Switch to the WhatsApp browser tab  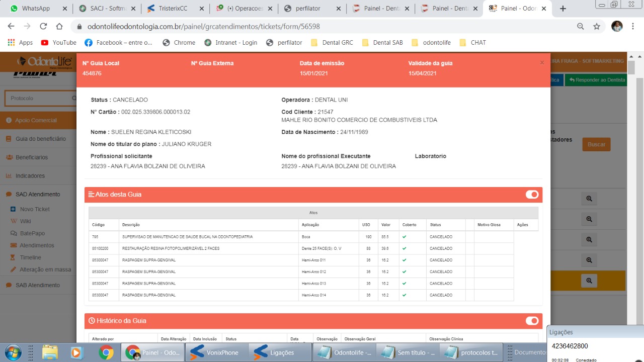(35, 9)
